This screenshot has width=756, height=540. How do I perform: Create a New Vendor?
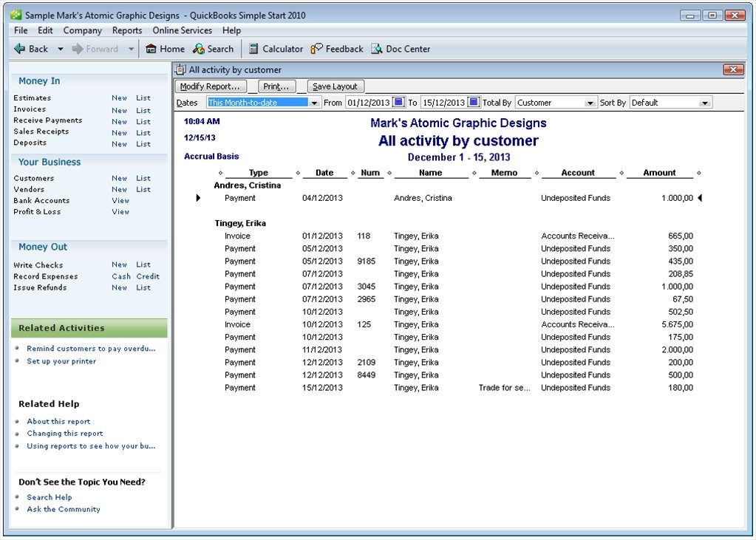coord(119,190)
